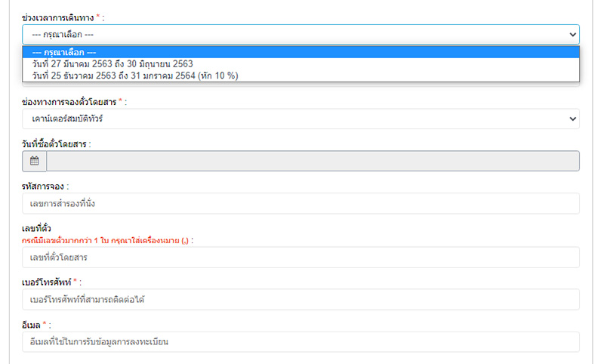Click the ช่องทางการจองตั๋วโดยสาร label
The image size is (604, 364).
pos(69,102)
